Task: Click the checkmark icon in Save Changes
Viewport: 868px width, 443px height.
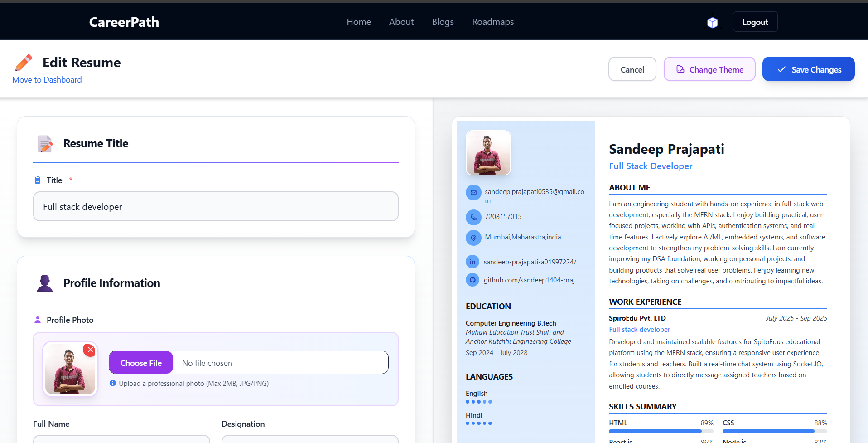Action: coord(781,69)
